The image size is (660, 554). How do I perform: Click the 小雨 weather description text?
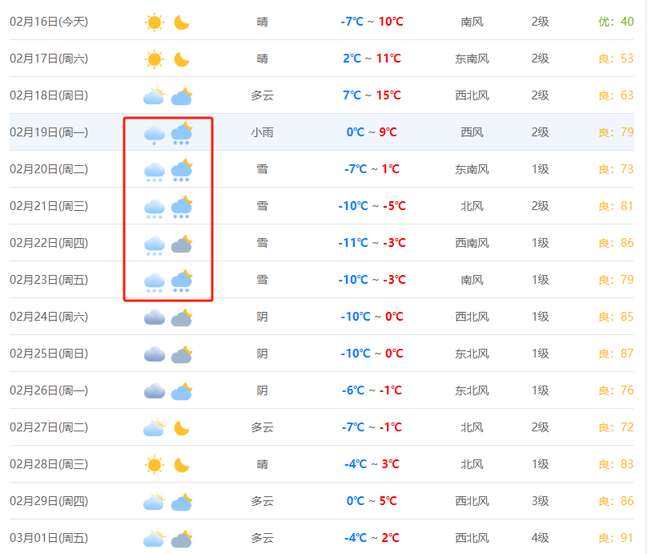[x=262, y=132]
